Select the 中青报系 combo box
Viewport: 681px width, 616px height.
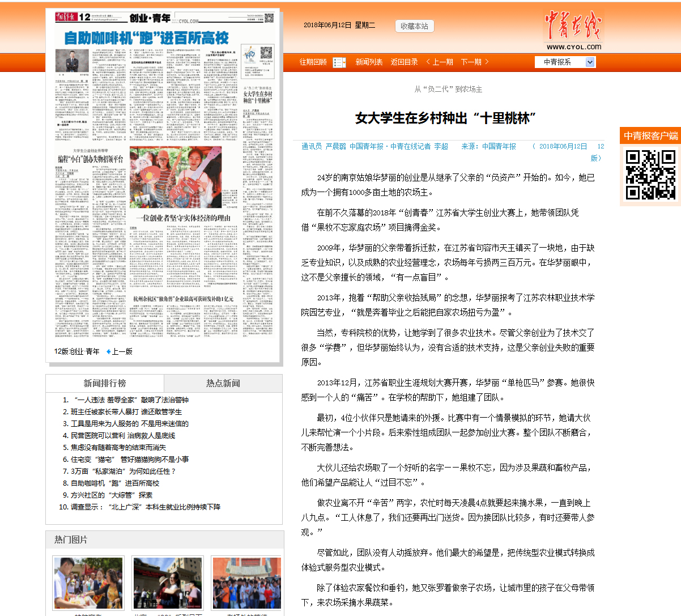coord(565,62)
